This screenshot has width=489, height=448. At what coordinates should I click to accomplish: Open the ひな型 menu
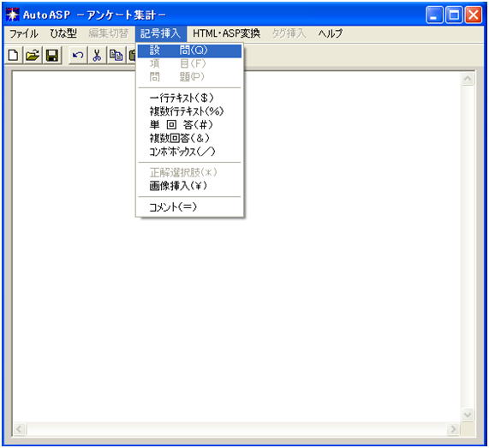pyautogui.click(x=63, y=33)
